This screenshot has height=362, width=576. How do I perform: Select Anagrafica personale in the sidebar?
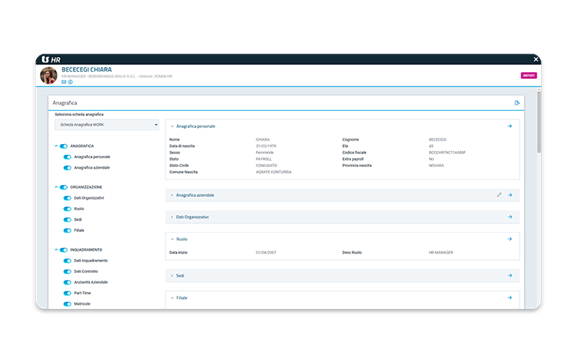[x=92, y=157]
